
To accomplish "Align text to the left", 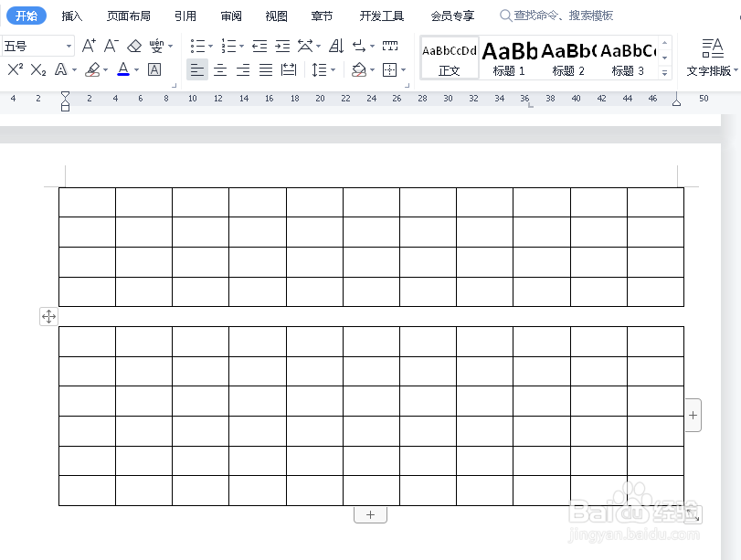I will 197,70.
